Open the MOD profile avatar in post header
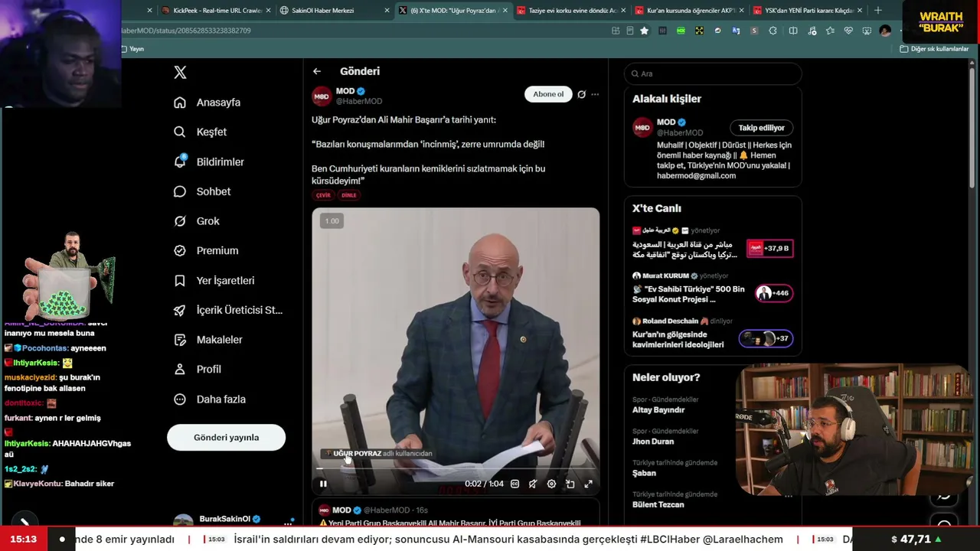Image resolution: width=980 pixels, height=551 pixels. pyautogui.click(x=322, y=96)
